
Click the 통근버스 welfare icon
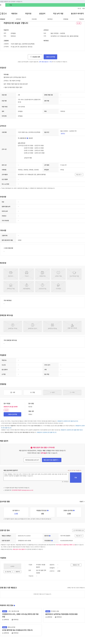coord(11,274)
